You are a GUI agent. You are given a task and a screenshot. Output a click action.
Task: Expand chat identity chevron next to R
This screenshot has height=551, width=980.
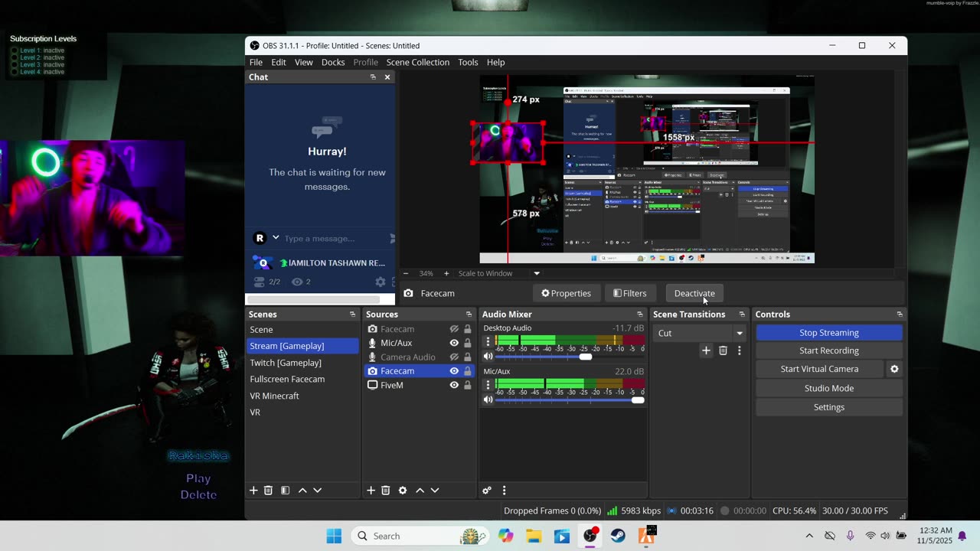[x=276, y=238]
